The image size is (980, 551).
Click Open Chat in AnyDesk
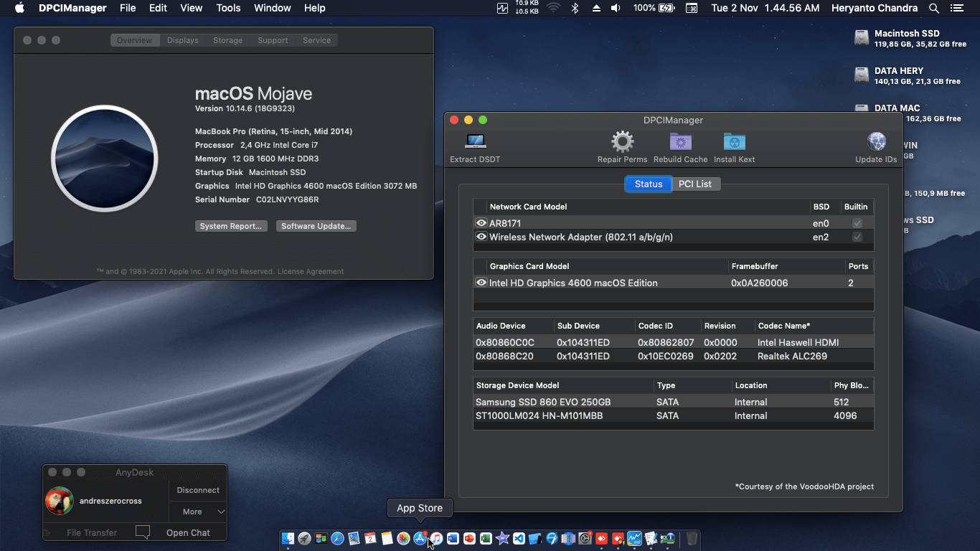point(188,532)
